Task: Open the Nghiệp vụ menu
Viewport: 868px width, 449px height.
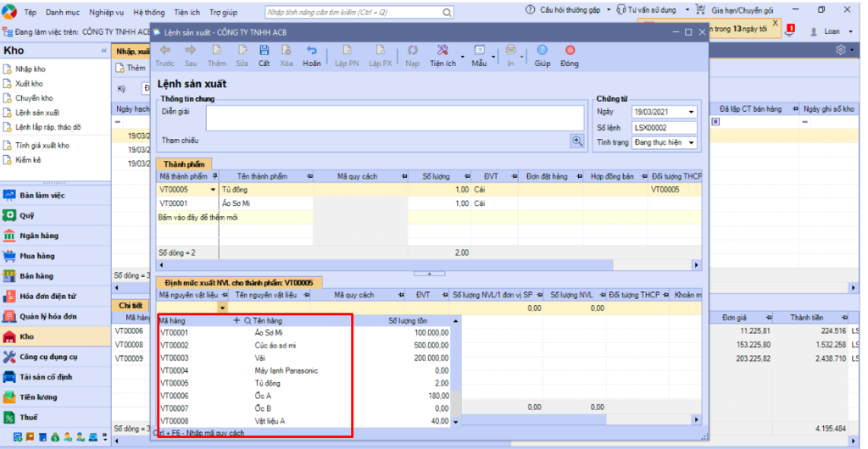Action: [x=106, y=11]
